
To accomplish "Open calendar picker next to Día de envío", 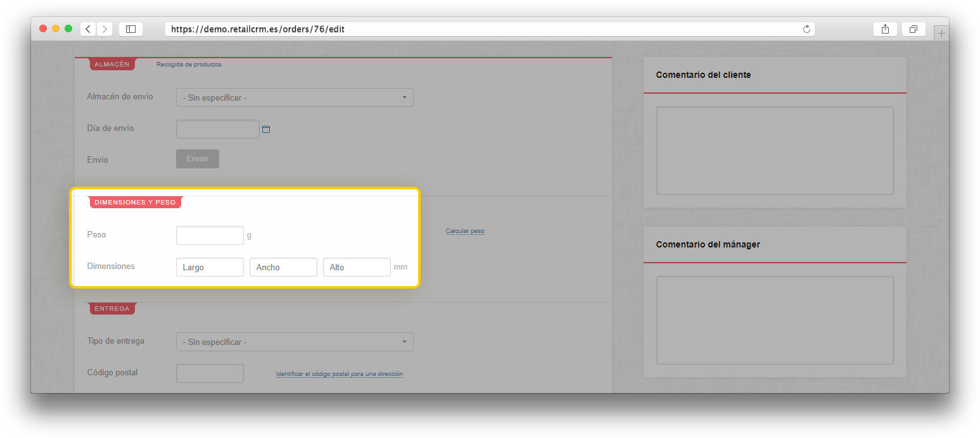I will pos(266,129).
